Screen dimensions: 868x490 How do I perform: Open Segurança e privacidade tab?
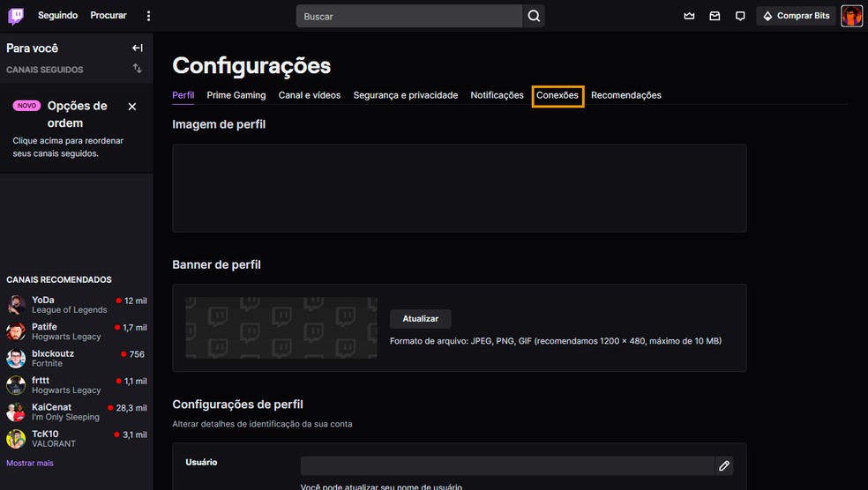pyautogui.click(x=406, y=95)
